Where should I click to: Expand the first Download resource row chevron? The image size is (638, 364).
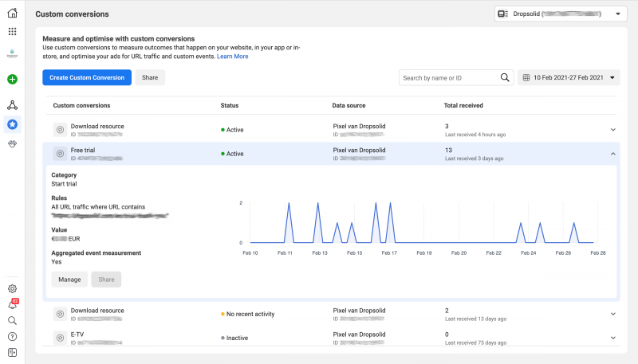tap(612, 130)
